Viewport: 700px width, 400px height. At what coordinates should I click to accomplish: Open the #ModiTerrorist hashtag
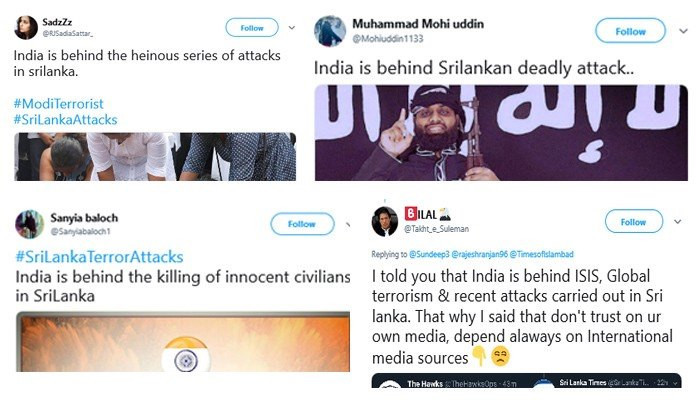(58, 104)
